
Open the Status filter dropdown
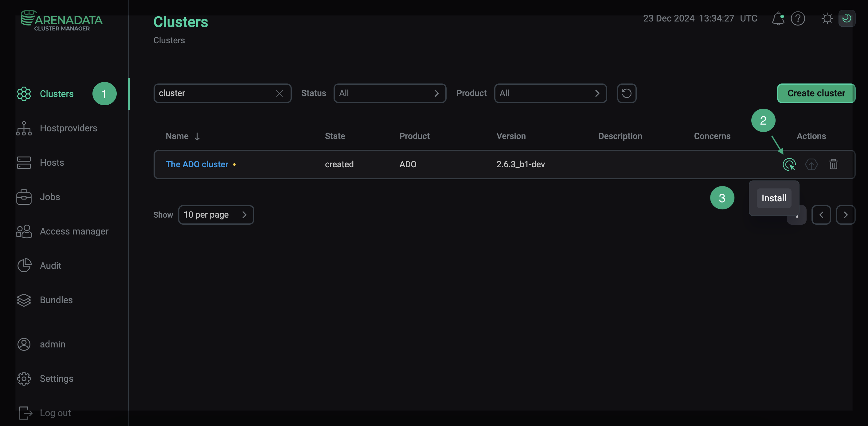click(x=389, y=93)
